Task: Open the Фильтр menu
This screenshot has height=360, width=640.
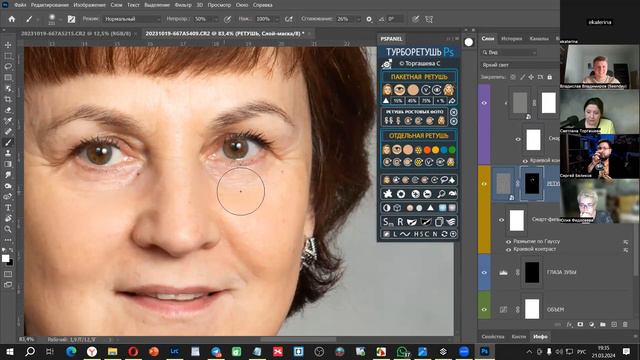Action: pyautogui.click(x=182, y=5)
